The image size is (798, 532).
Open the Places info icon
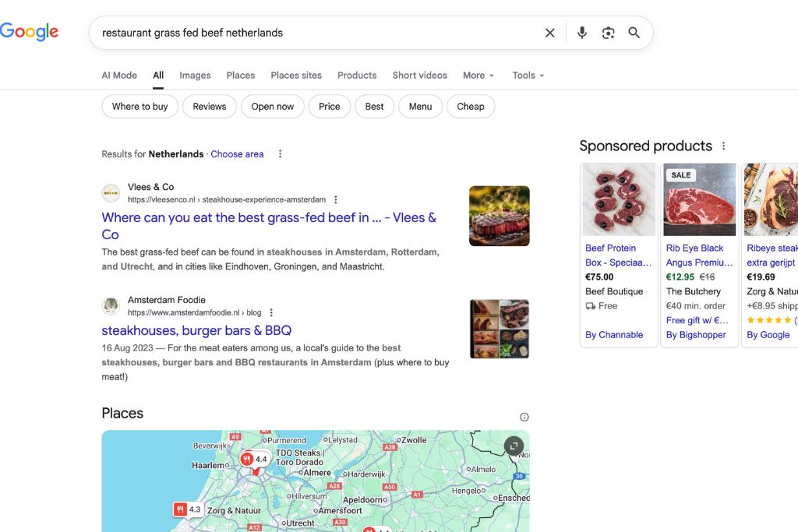(524, 417)
